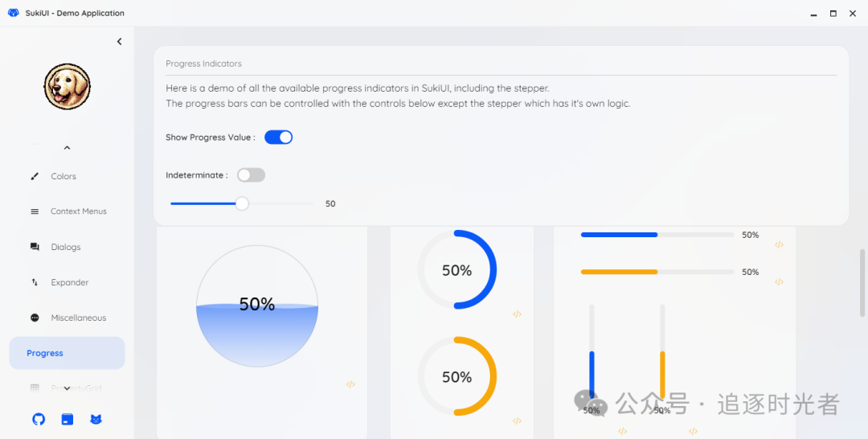The image size is (868, 439).
Task: Turn off the Show Progress Value switch
Action: pyautogui.click(x=278, y=137)
